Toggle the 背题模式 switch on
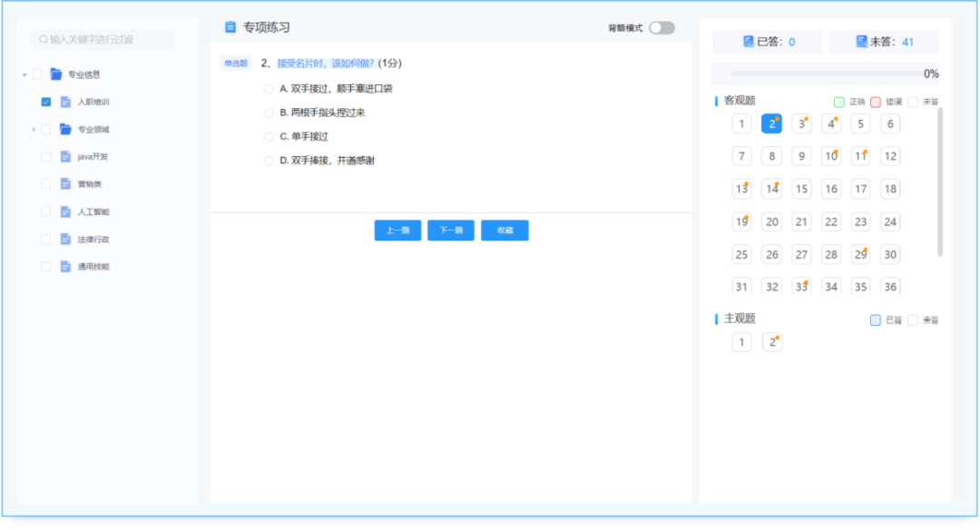980x530 pixels. point(661,28)
